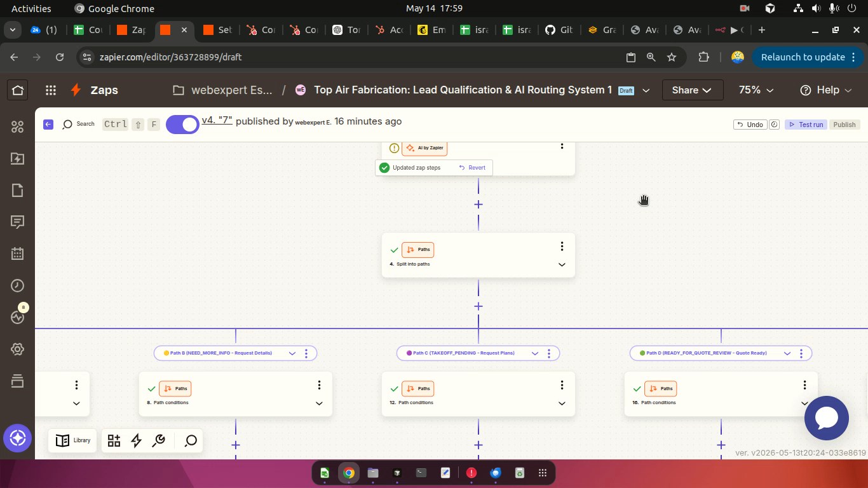This screenshot has height=488, width=868.
Task: Open the 75% zoom level dropdown
Action: coord(756,90)
